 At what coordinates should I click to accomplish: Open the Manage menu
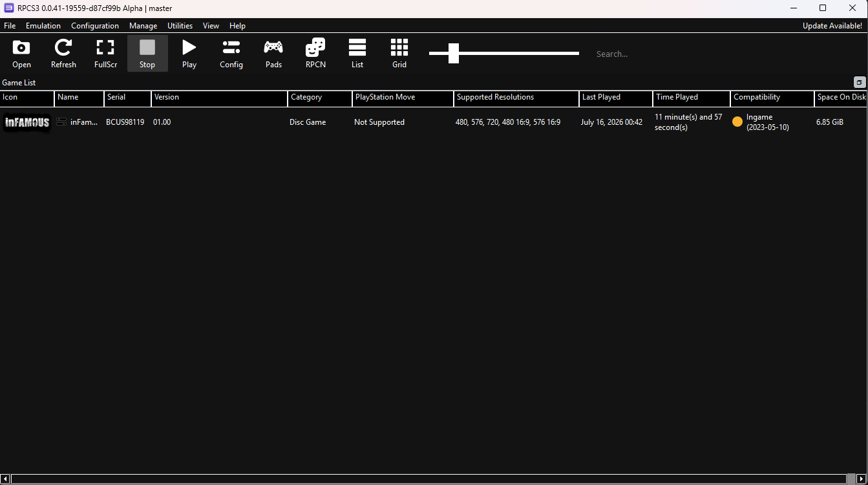tap(143, 26)
